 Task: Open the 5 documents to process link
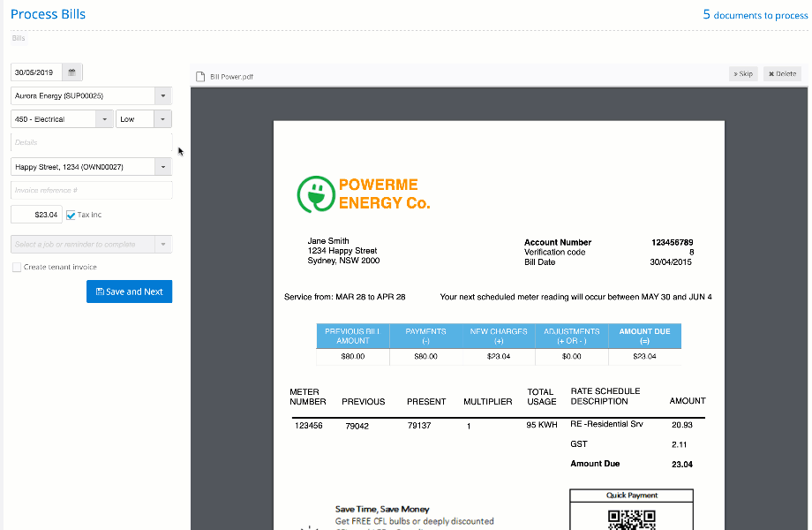click(755, 15)
